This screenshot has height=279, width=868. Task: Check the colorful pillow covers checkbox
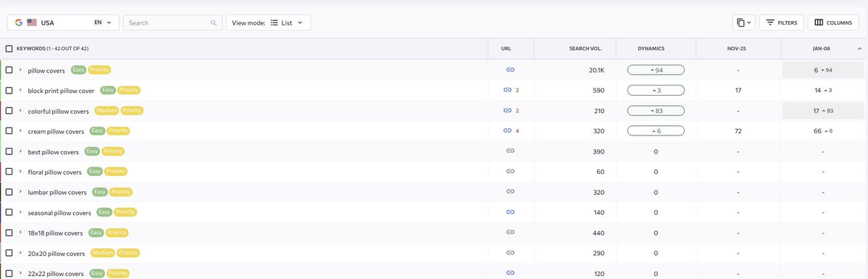point(9,110)
